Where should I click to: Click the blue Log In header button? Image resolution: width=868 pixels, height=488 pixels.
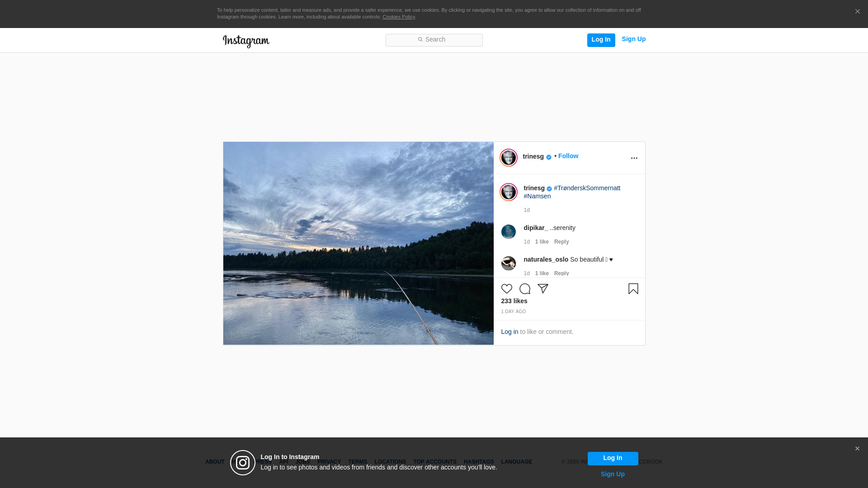pos(601,40)
